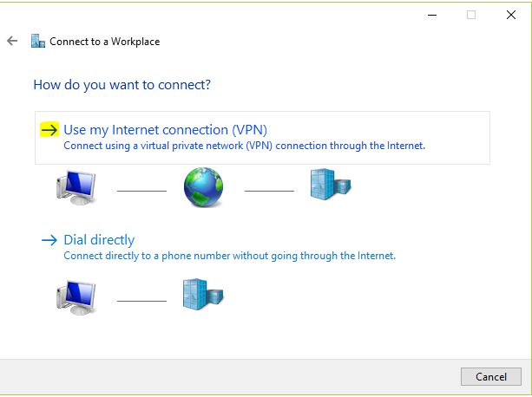Click the computer icon in the VPN diagram
The image size is (532, 397).
click(76, 187)
